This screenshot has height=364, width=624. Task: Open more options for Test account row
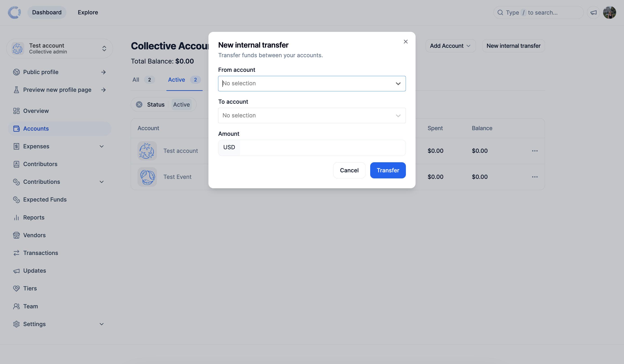pos(535,151)
